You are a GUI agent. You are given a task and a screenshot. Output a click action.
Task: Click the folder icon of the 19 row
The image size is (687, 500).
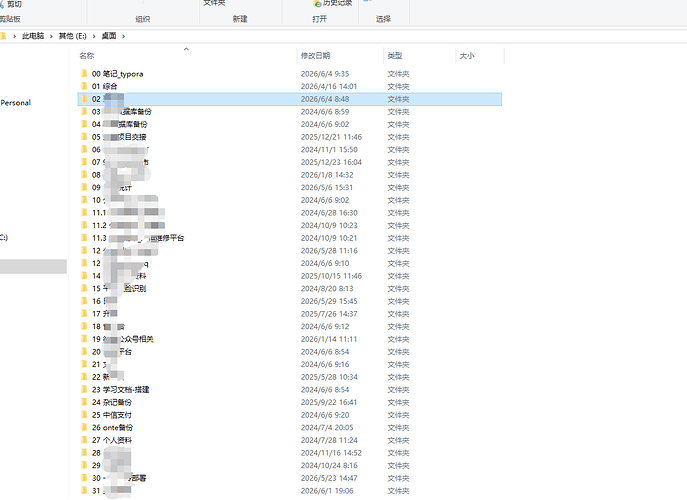pos(84,338)
